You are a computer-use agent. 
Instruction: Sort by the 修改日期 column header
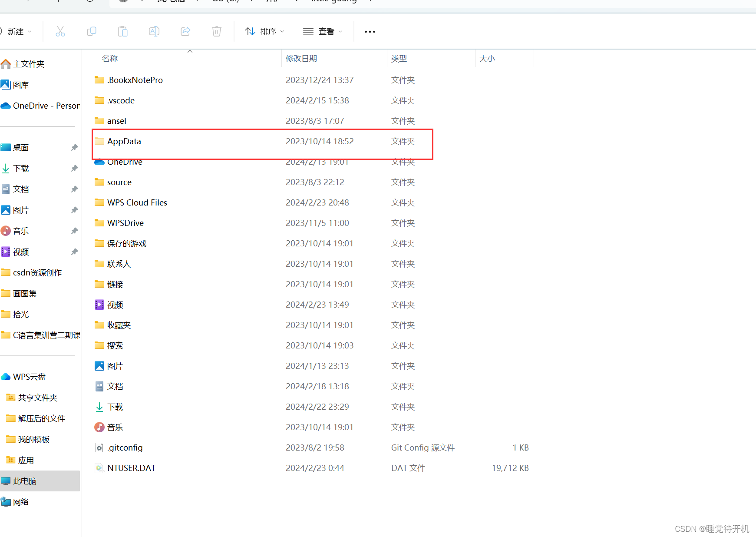301,59
